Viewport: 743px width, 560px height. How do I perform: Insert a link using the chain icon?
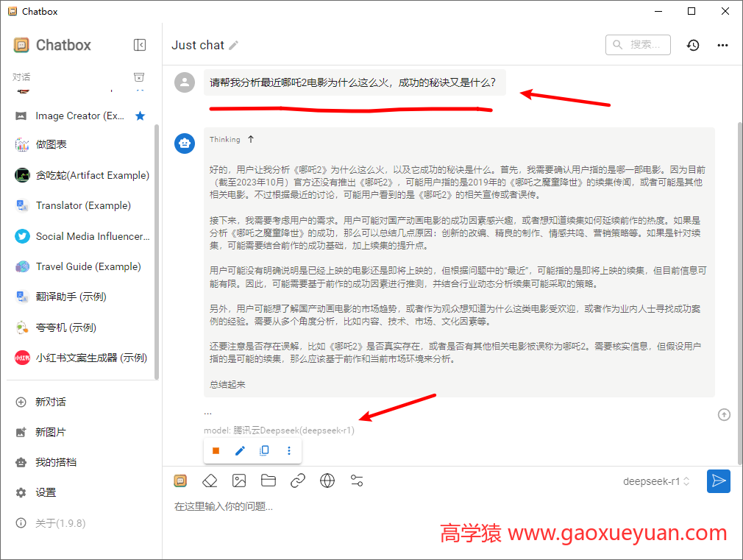(x=297, y=480)
